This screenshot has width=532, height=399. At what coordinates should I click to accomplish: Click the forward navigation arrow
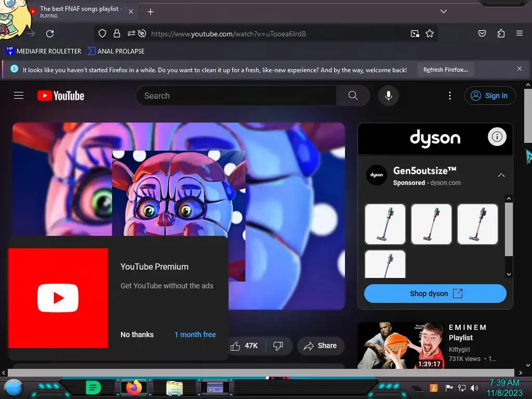(31, 34)
